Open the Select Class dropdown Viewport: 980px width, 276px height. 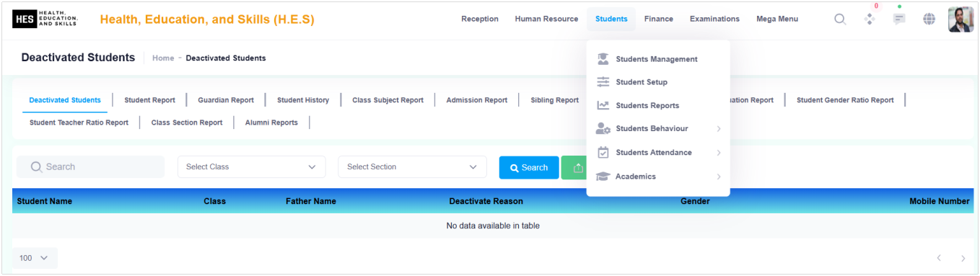(x=251, y=166)
